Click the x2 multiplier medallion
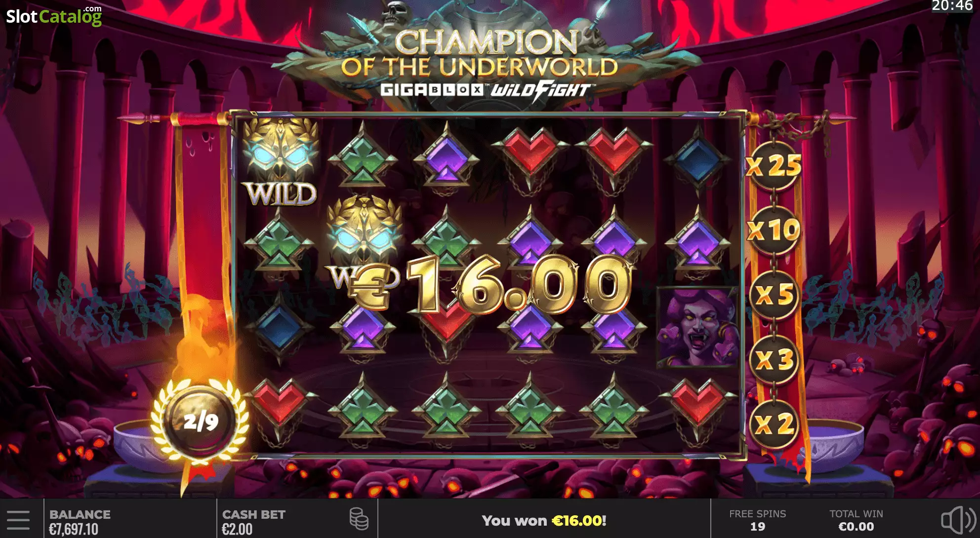The image size is (980, 538). [774, 423]
